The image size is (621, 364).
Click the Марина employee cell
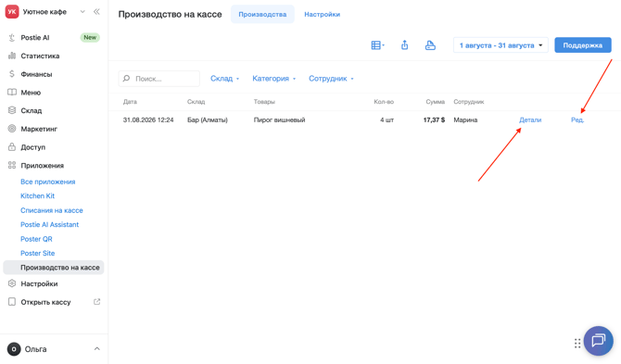465,119
